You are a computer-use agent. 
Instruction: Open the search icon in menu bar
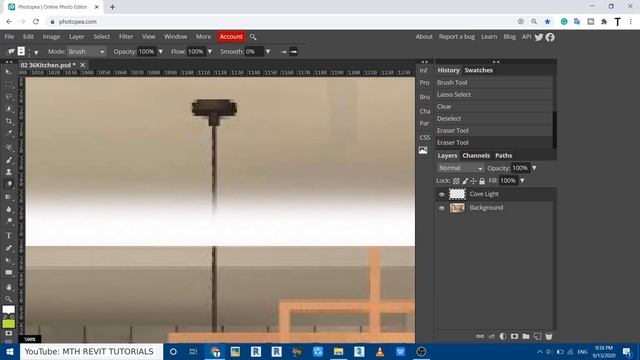[253, 37]
